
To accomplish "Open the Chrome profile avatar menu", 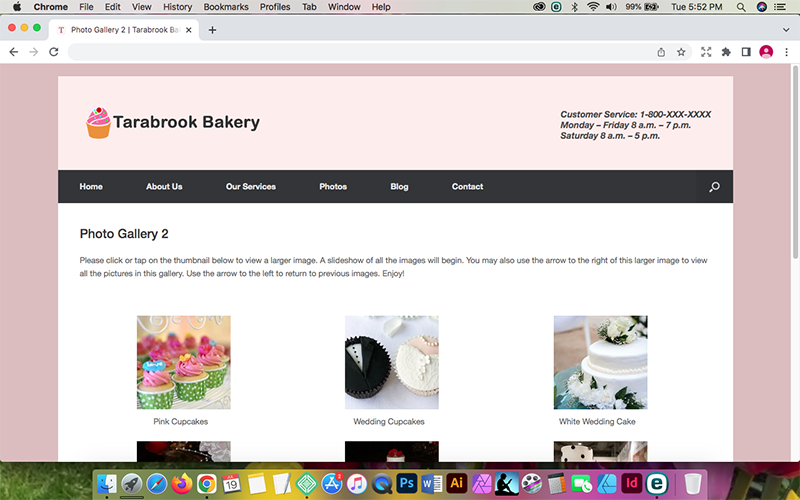I will (x=766, y=52).
